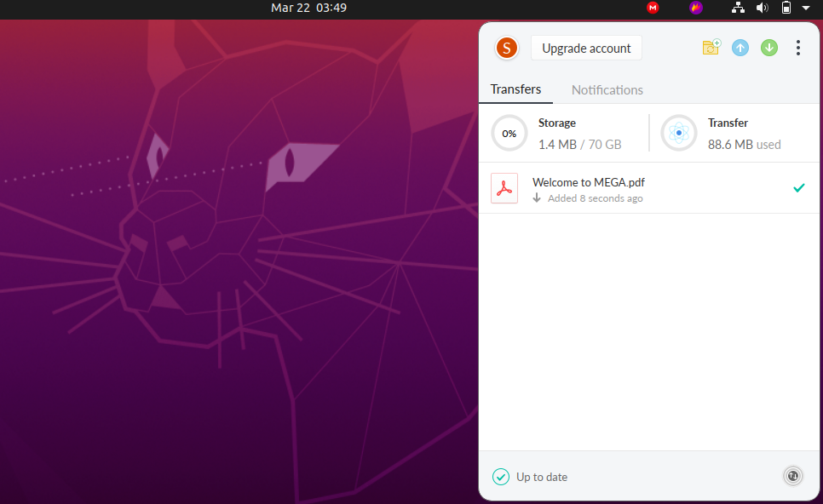This screenshot has height=504, width=823.
Task: Add a new sync folder icon
Action: 711,47
